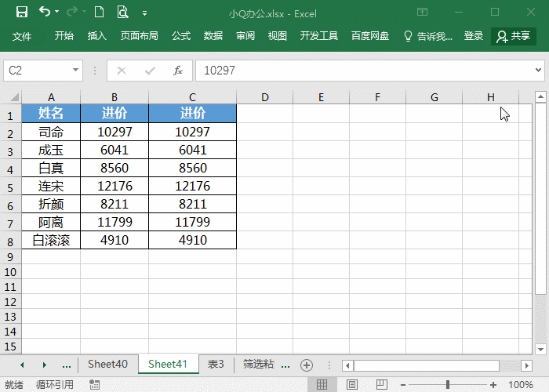Switch to the 公式 ribbon tab
549x392 pixels.
pos(181,36)
